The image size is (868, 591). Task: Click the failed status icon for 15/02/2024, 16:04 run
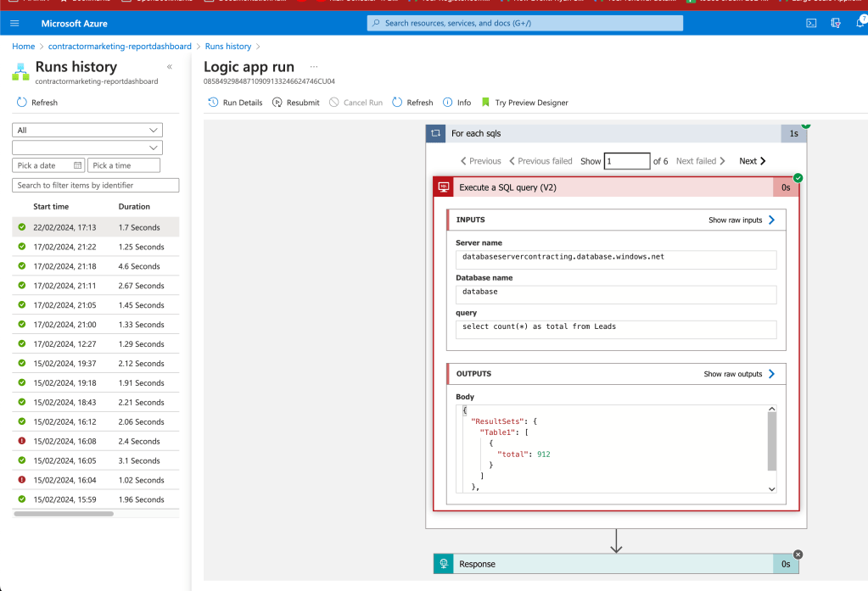[x=21, y=480]
